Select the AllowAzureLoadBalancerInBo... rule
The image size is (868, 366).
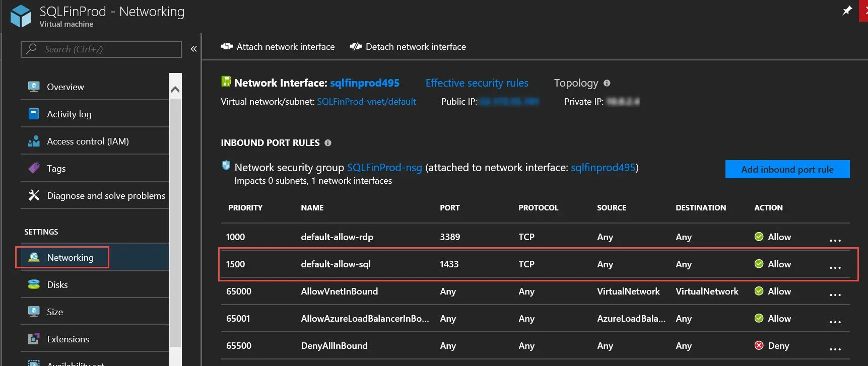535,318
